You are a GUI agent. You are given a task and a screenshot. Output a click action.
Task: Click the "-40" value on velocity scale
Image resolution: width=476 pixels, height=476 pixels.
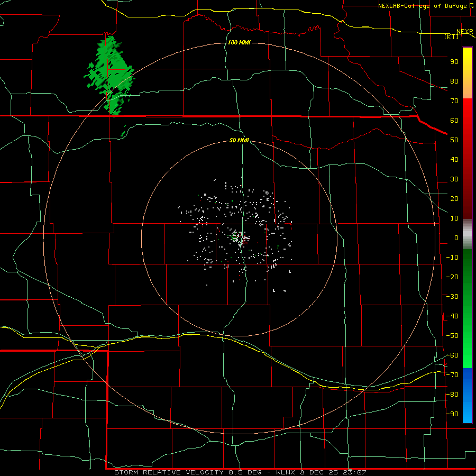tap(452, 316)
